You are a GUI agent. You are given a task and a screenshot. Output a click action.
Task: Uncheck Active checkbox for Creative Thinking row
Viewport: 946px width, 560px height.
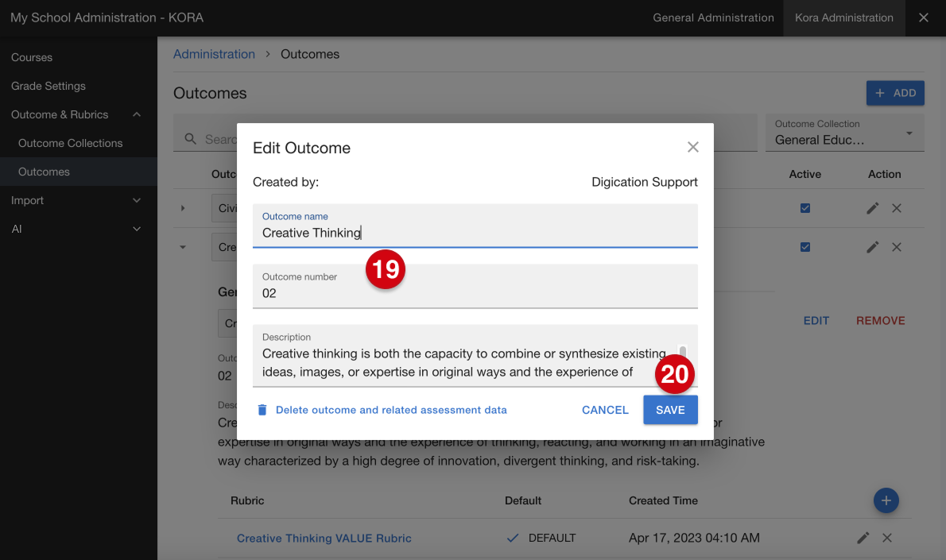point(804,247)
